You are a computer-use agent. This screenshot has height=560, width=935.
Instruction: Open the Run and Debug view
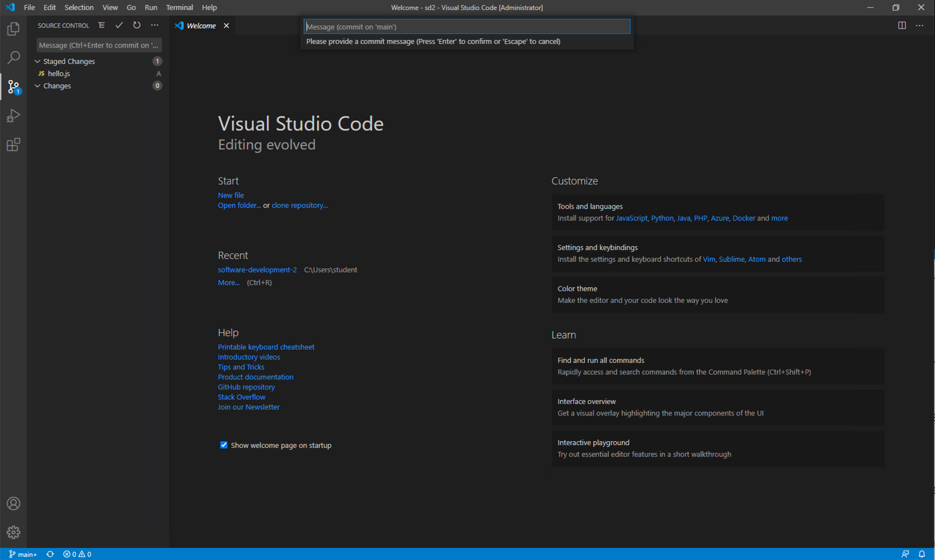[13, 116]
